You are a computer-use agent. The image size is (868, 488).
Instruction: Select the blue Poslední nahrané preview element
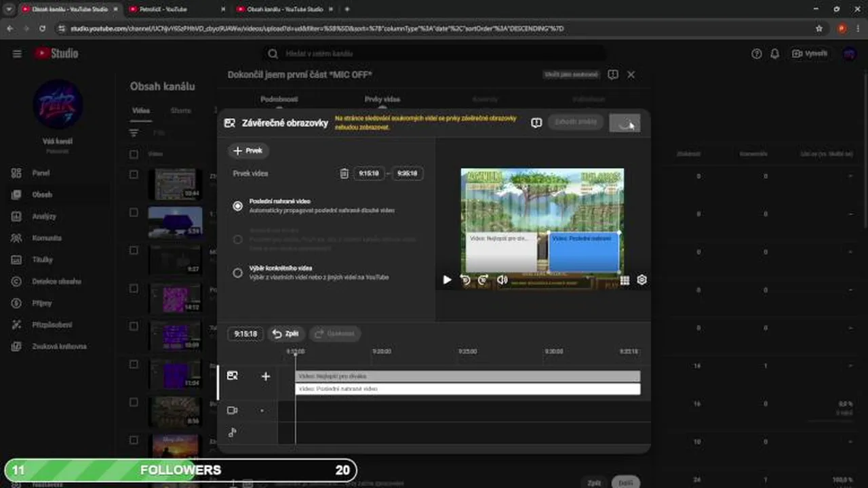[x=584, y=252]
